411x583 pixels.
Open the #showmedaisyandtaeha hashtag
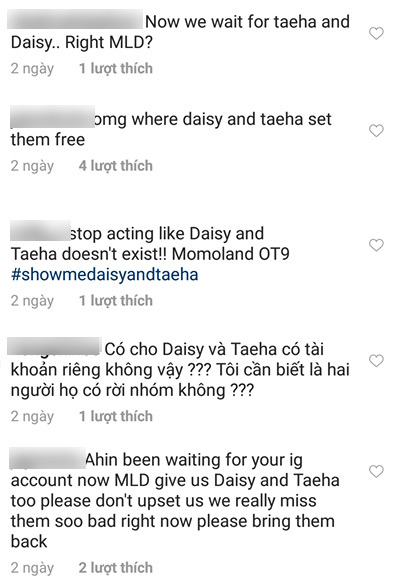(105, 274)
